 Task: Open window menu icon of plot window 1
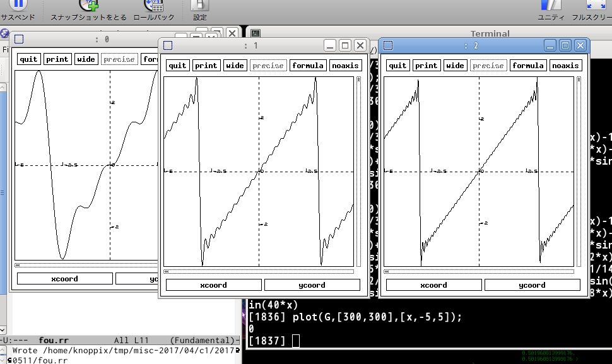168,45
